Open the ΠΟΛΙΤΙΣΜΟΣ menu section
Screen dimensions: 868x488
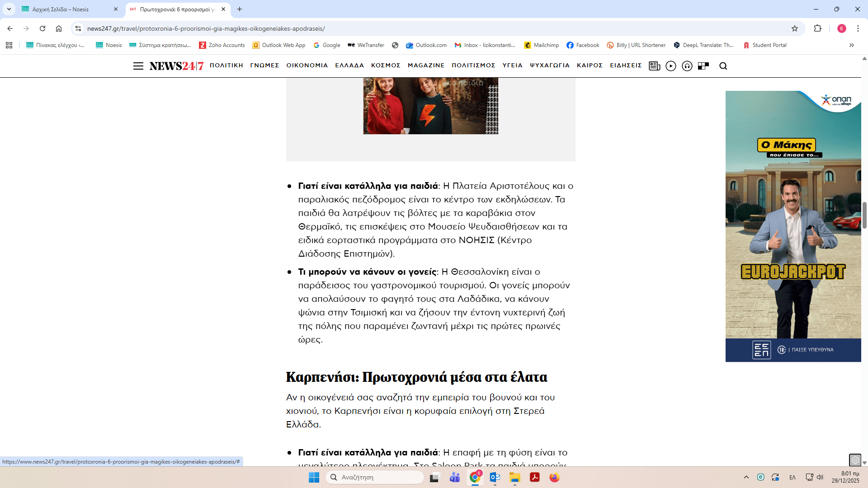(473, 66)
